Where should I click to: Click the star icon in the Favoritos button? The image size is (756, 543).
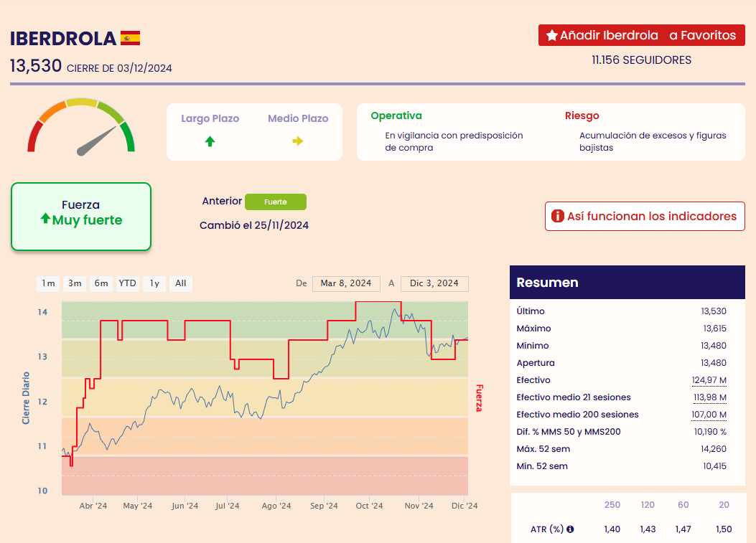(x=552, y=35)
